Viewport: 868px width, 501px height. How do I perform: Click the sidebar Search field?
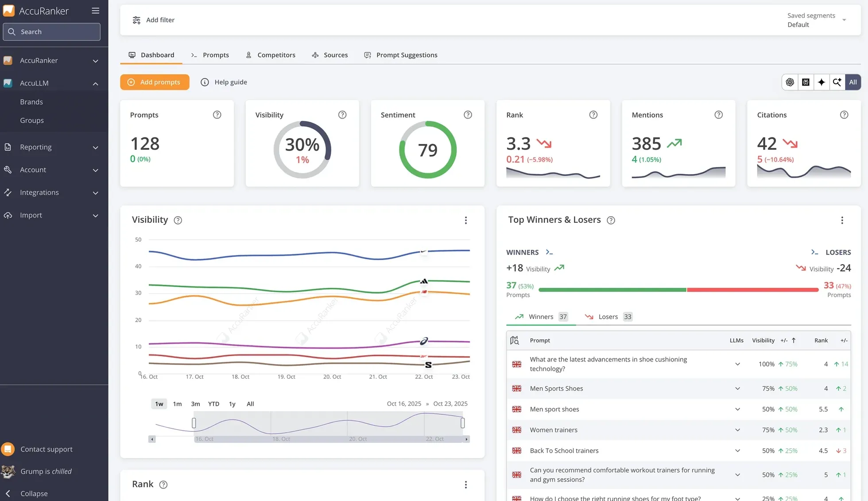click(x=51, y=32)
